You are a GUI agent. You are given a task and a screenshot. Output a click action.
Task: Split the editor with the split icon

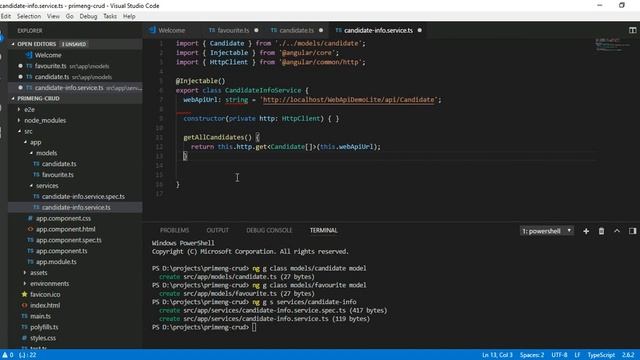pos(632,30)
